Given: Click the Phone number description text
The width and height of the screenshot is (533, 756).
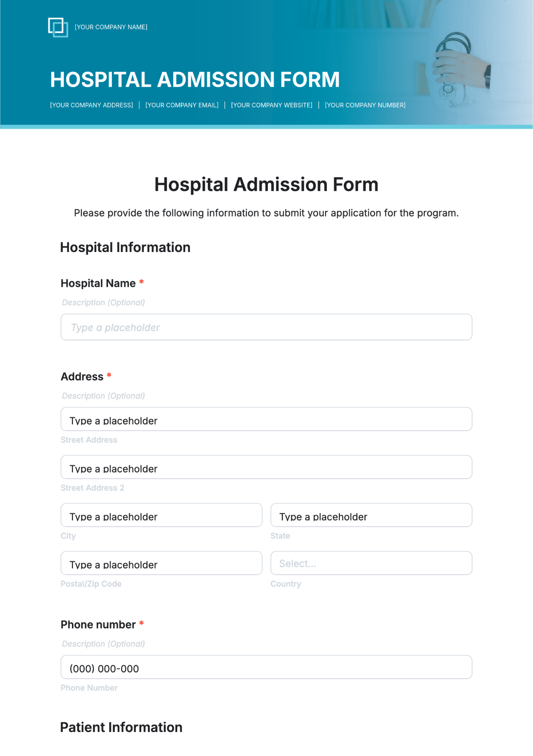Looking at the screenshot, I should 103,644.
